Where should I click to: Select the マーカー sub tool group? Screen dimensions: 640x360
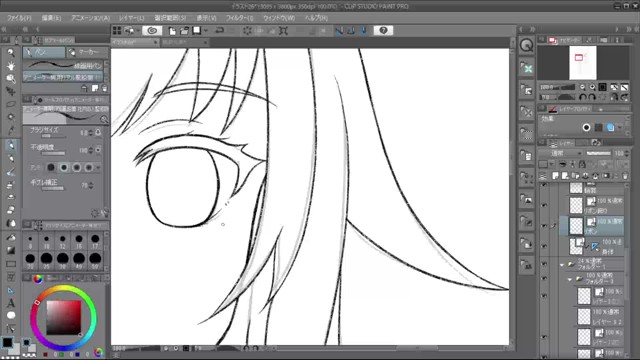[x=87, y=52]
